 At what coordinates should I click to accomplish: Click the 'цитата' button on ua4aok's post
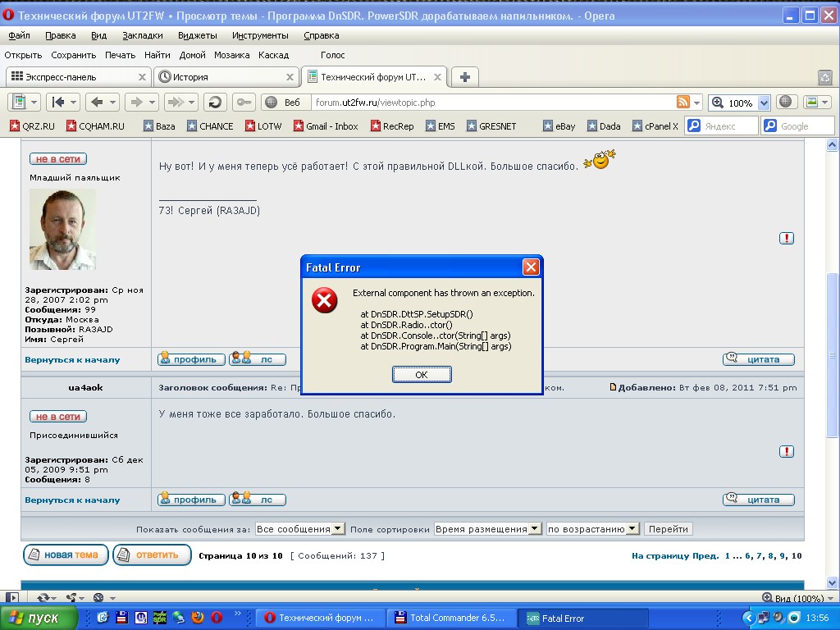point(759,500)
